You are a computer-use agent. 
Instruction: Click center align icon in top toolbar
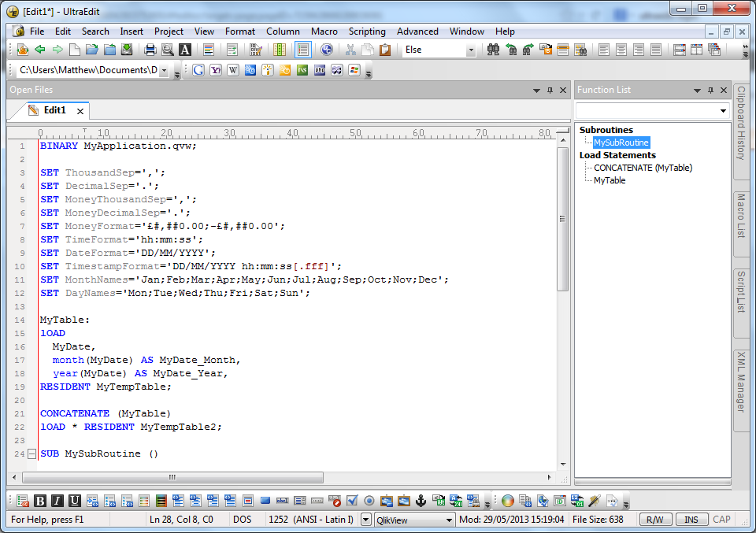point(621,50)
